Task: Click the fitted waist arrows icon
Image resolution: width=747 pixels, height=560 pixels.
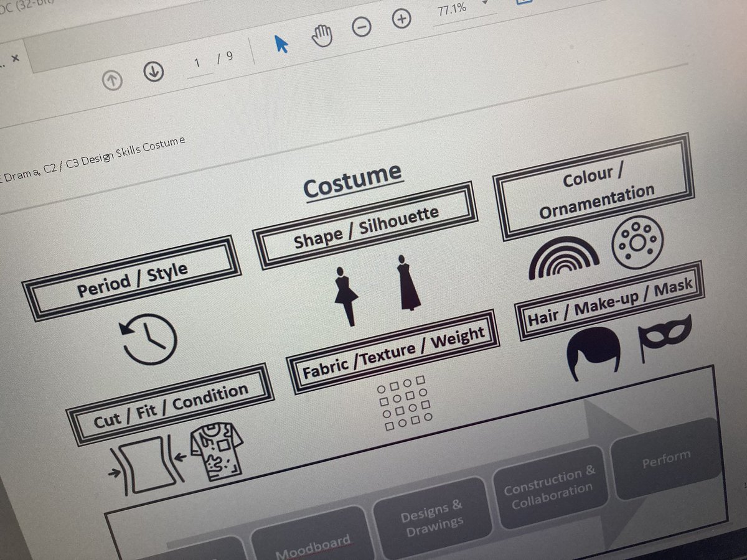Action: [x=148, y=465]
